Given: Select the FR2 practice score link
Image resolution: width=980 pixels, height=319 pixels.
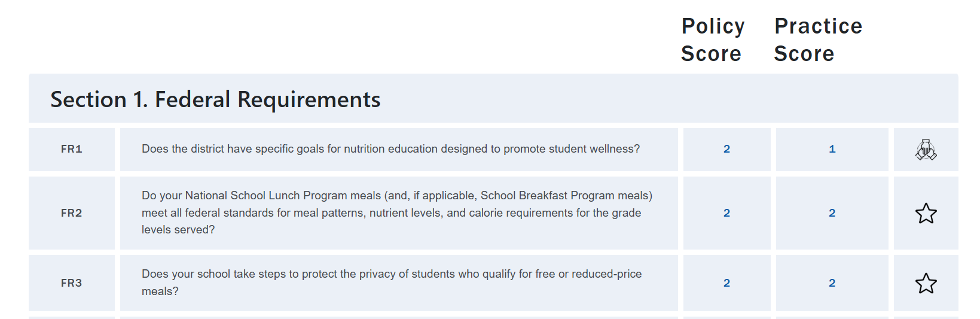Looking at the screenshot, I should [832, 213].
